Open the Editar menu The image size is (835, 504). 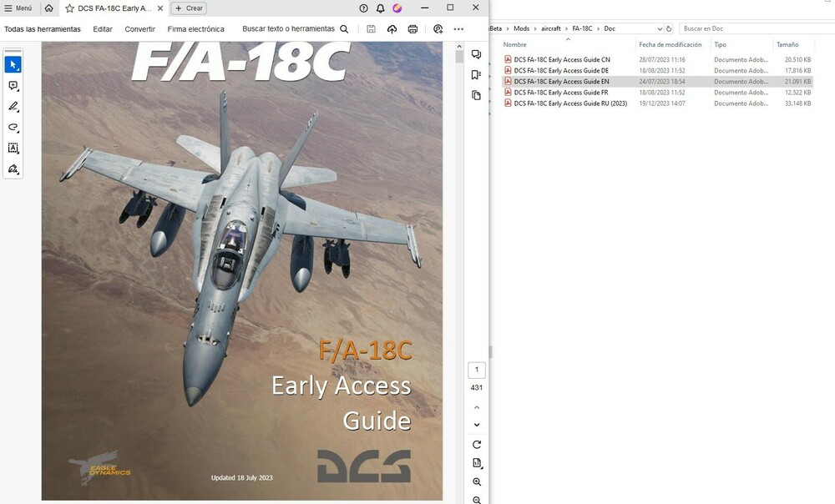coord(103,29)
